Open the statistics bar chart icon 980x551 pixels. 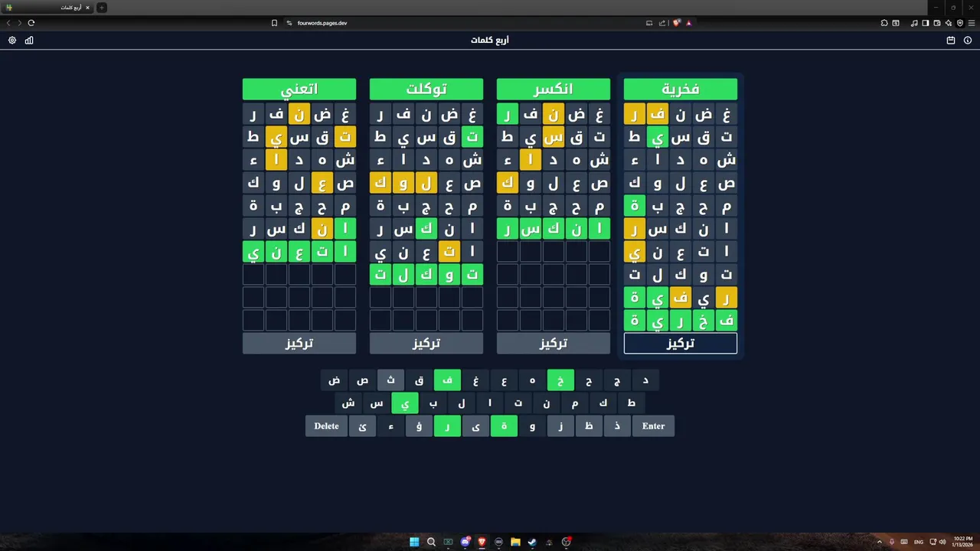[29, 41]
